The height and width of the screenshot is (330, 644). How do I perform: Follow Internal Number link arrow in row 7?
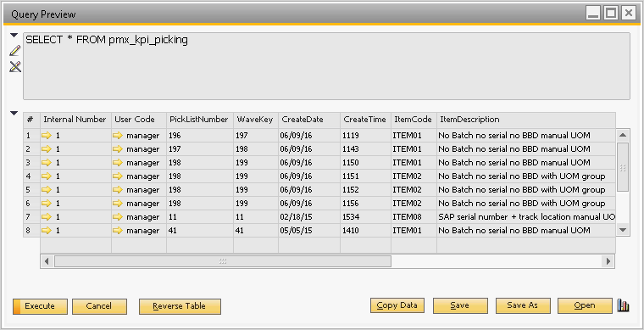pos(47,216)
